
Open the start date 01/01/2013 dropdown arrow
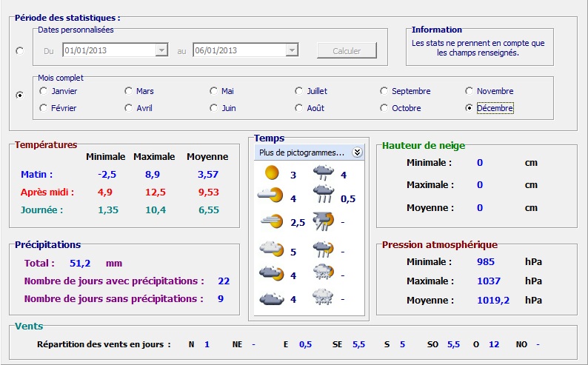161,50
